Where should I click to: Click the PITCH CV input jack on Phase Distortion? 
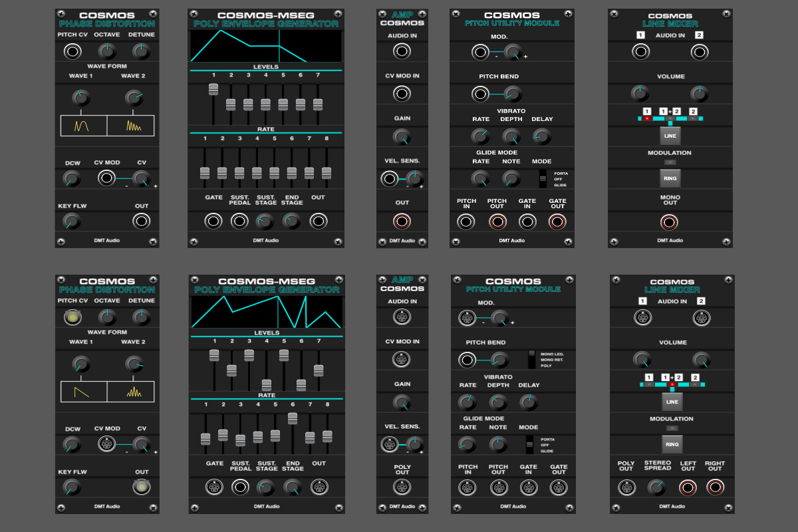72,51
